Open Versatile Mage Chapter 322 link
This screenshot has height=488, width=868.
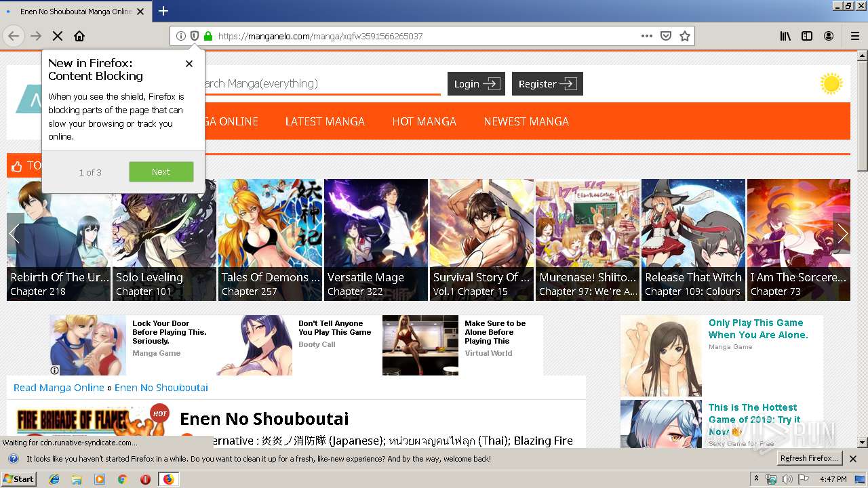(x=355, y=291)
